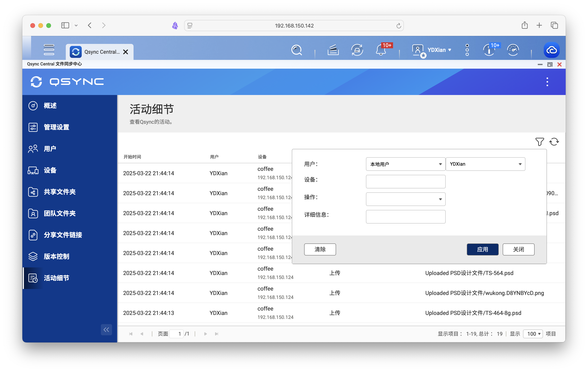
Task: Click the 详细信息 details filter input
Action: (405, 217)
